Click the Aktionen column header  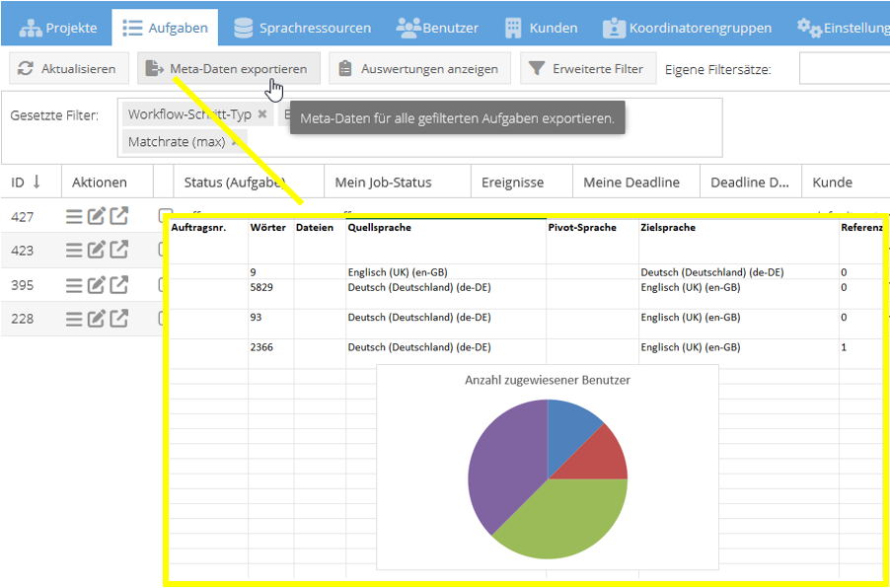(x=108, y=183)
